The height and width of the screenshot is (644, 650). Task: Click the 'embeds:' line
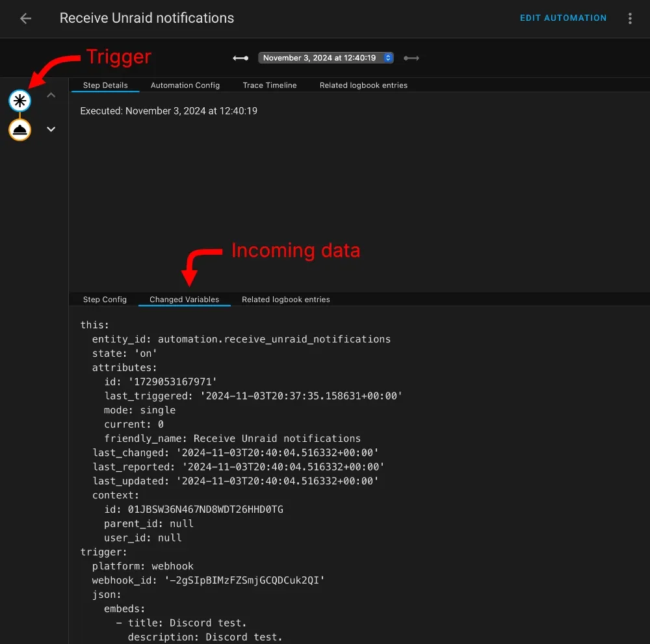(x=124, y=609)
